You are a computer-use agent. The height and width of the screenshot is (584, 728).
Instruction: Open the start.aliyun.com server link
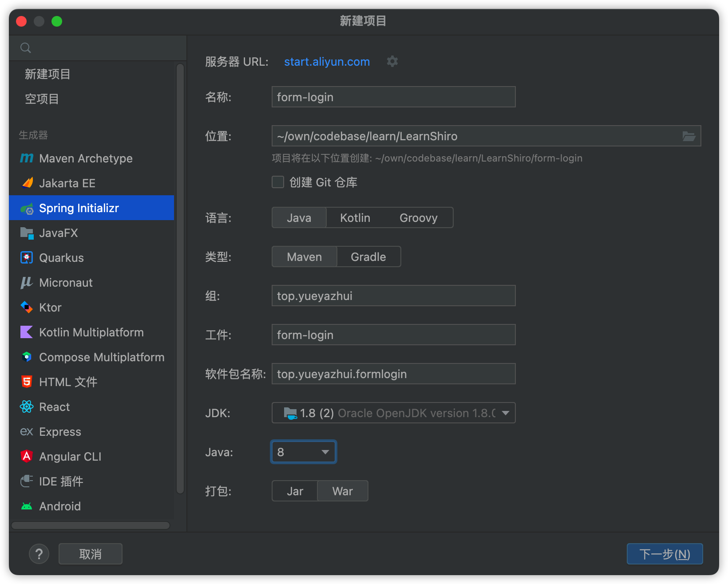[x=327, y=62]
